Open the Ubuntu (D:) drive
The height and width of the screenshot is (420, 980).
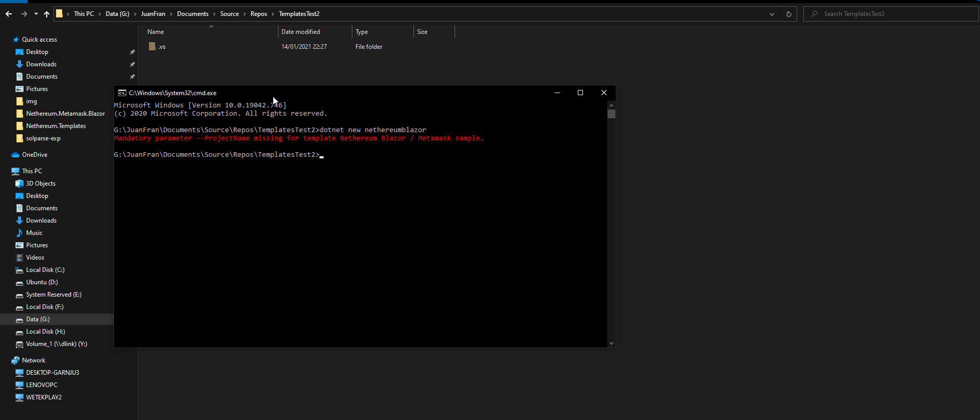pos(42,282)
